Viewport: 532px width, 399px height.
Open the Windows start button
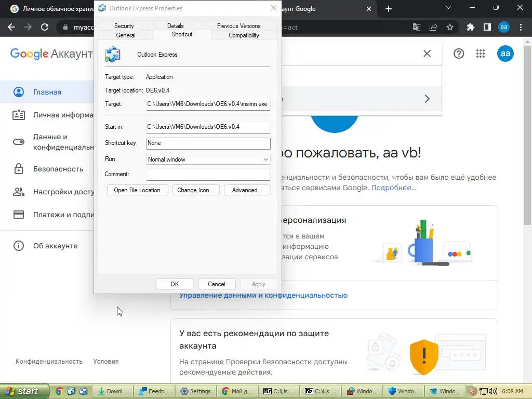(x=24, y=391)
